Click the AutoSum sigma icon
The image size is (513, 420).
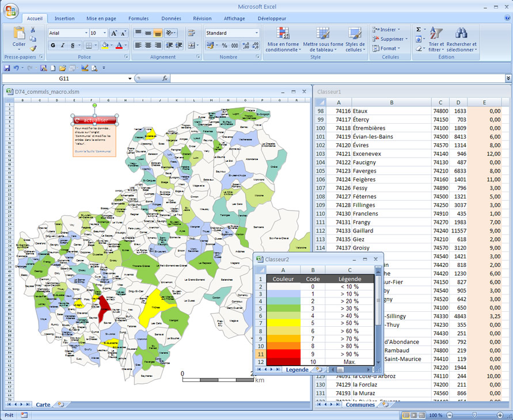[419, 30]
